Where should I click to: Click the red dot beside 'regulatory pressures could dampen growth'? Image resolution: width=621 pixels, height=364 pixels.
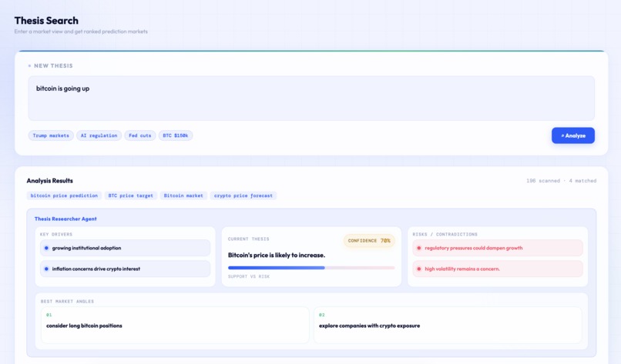[x=419, y=248]
